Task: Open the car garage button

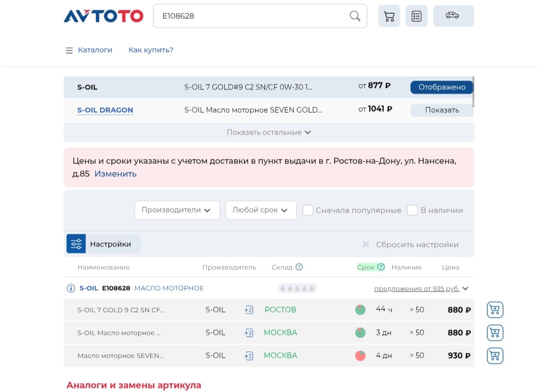Action: 453,16
